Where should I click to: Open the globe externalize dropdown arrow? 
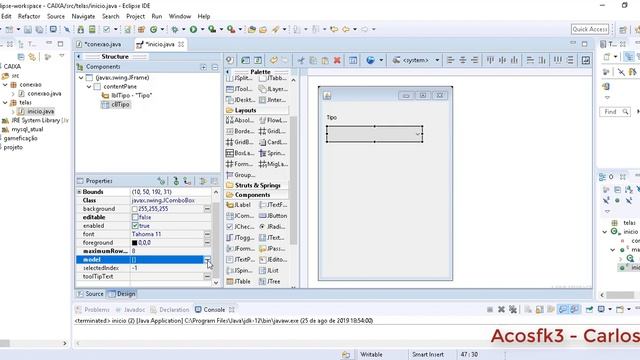(x=381, y=60)
